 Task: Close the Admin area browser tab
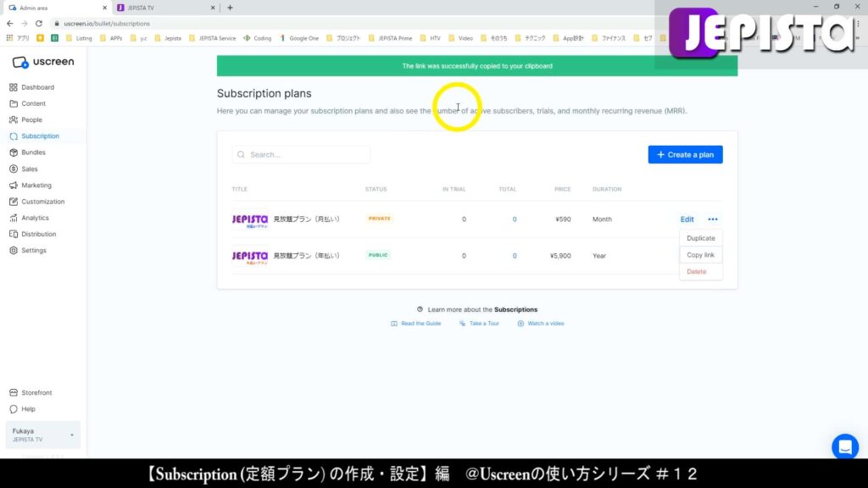tap(104, 8)
